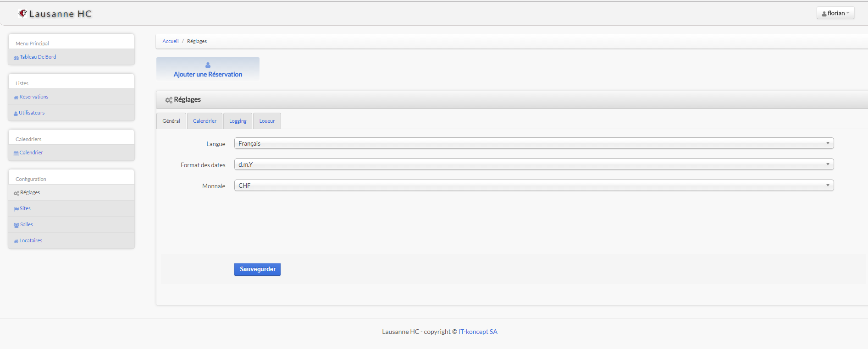Click the Réservations sidebar icon
Image resolution: width=868 pixels, height=349 pixels.
(16, 98)
